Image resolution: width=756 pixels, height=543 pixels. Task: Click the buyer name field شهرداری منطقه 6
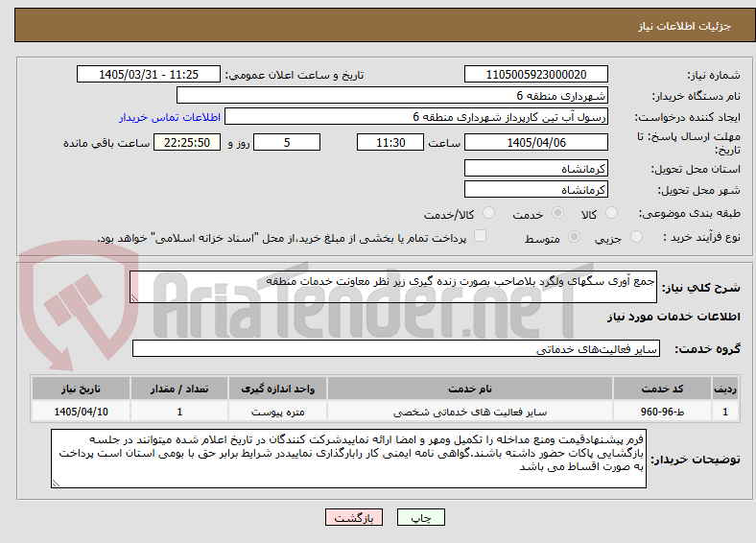392,96
